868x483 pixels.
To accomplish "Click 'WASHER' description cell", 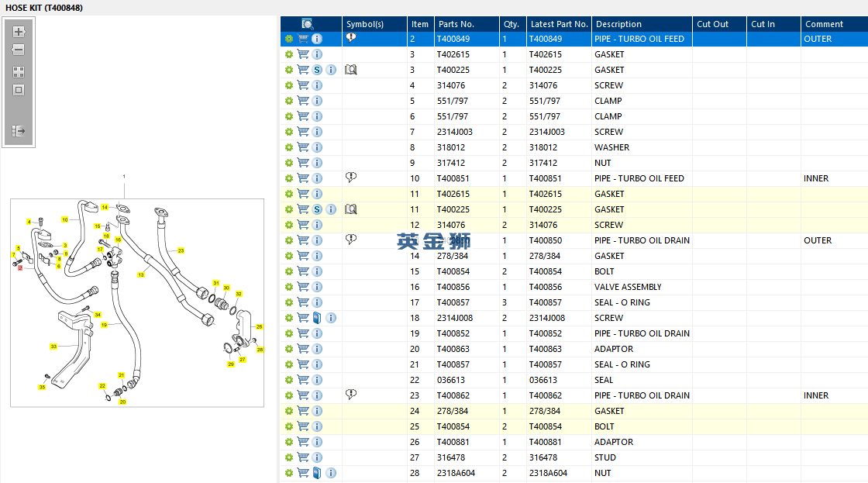I will point(611,147).
